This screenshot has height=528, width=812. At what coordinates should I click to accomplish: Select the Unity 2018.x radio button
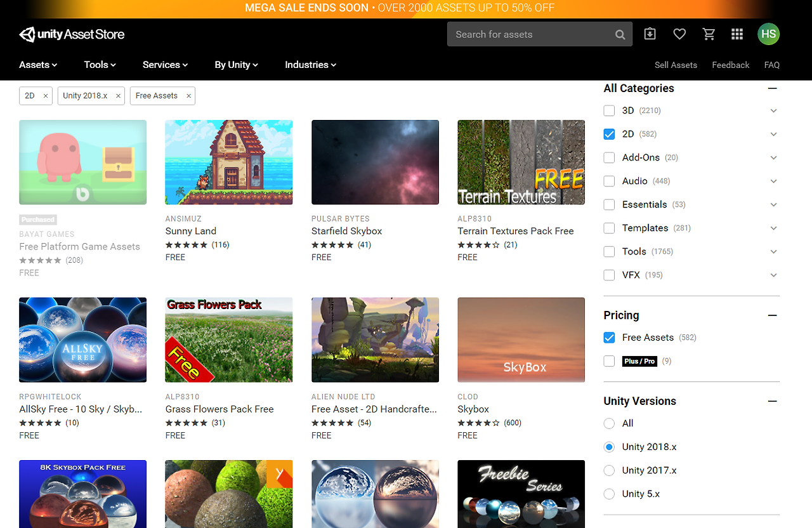pyautogui.click(x=609, y=447)
